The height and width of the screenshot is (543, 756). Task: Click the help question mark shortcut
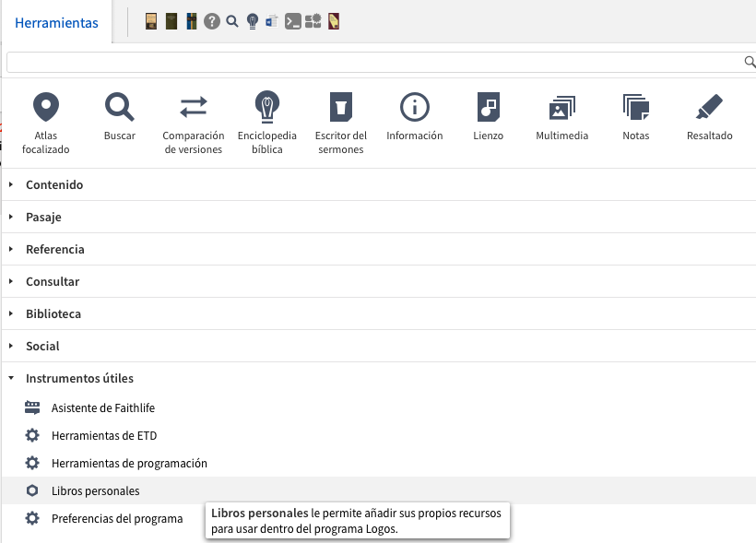pyautogui.click(x=212, y=21)
